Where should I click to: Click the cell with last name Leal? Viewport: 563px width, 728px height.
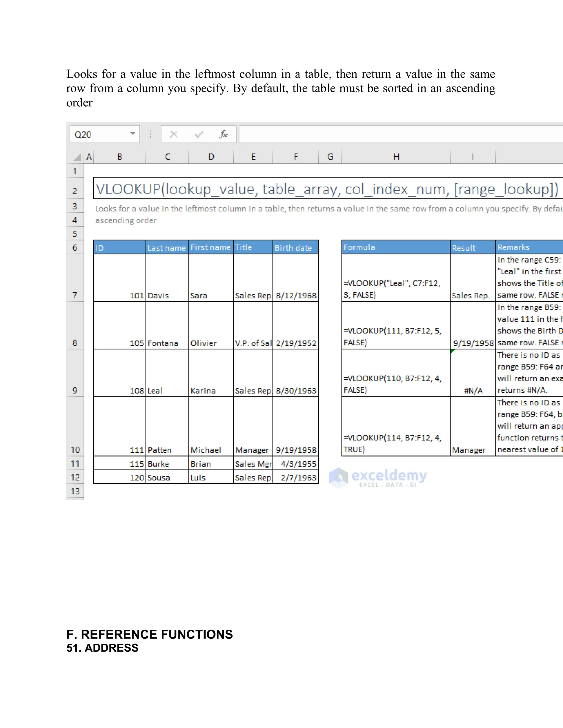point(167,373)
